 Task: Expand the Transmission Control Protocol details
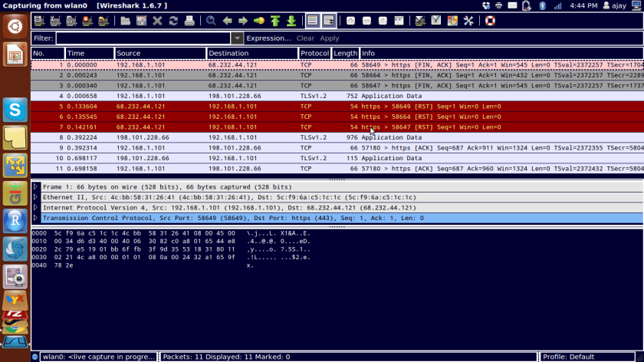[x=35, y=218]
